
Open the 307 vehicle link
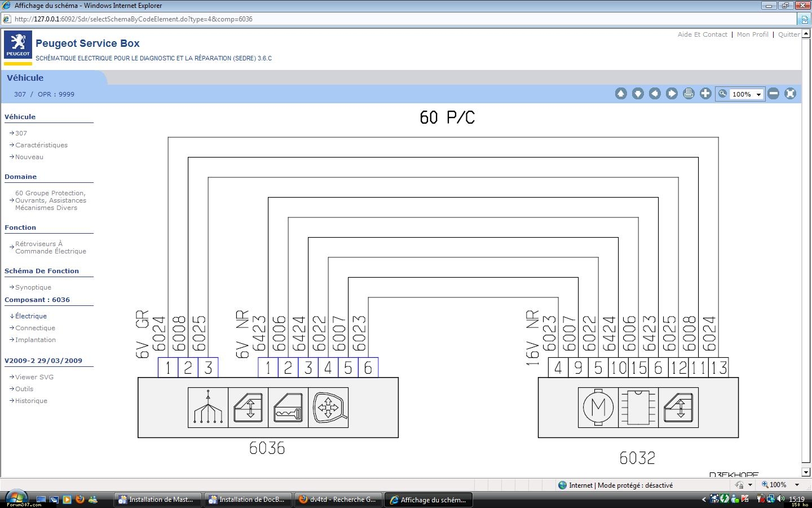tap(21, 133)
